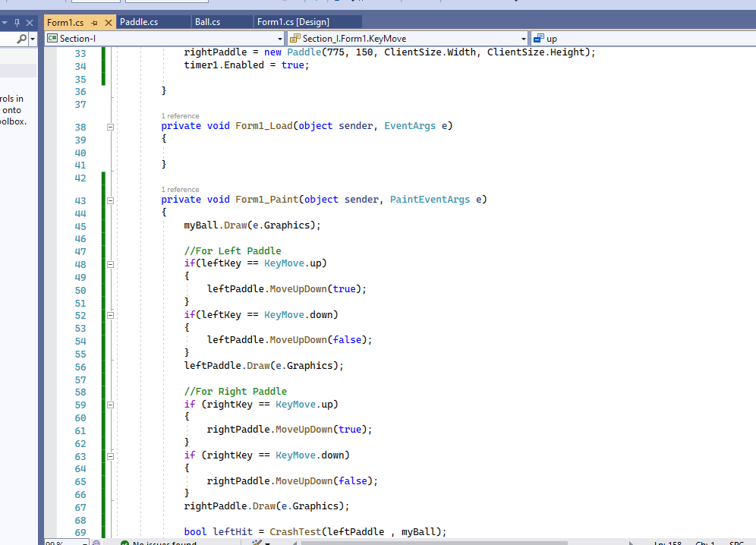
Task: Open the Toolbox window position menu arrow
Action: click(x=5, y=23)
